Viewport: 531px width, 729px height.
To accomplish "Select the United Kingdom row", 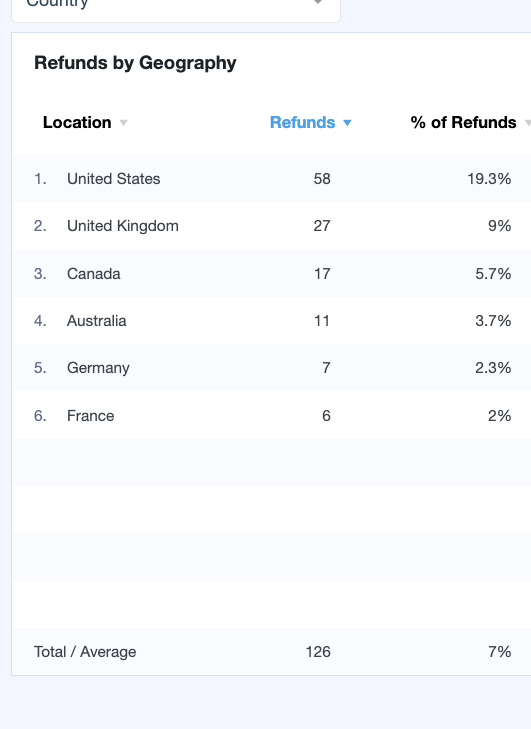I will tap(272, 226).
